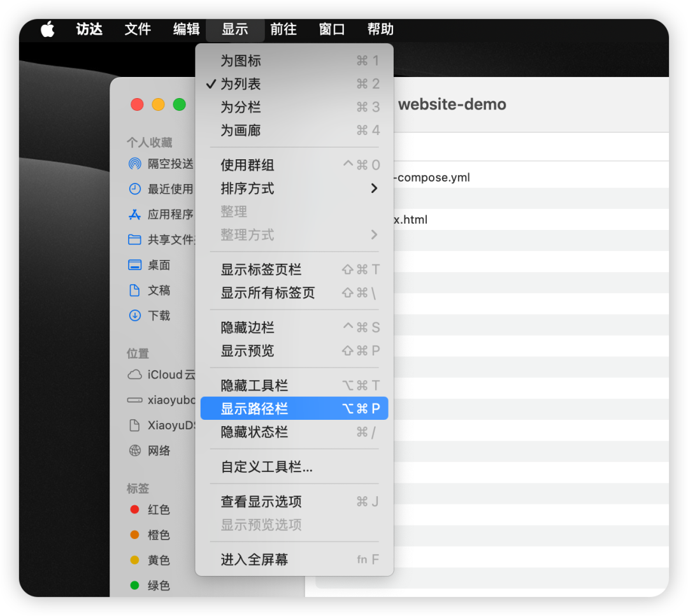Toggle 隐藏边栏

(294, 327)
